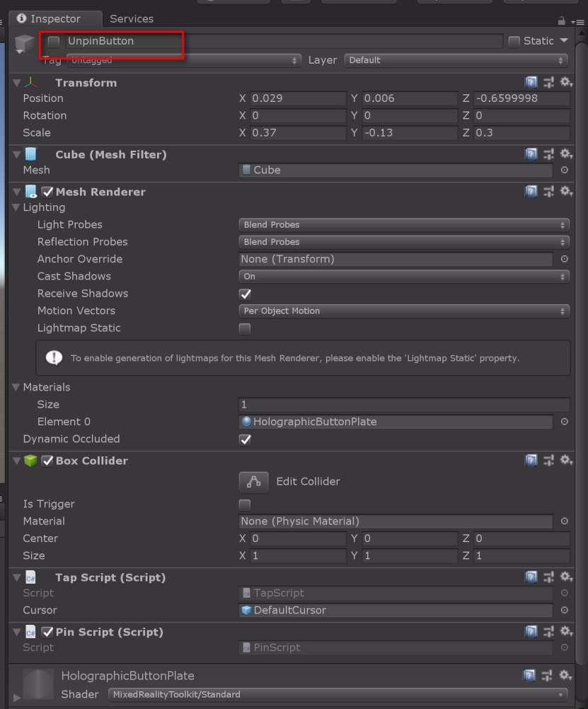The width and height of the screenshot is (588, 709).
Task: Switch to the Services tab
Action: click(x=132, y=18)
